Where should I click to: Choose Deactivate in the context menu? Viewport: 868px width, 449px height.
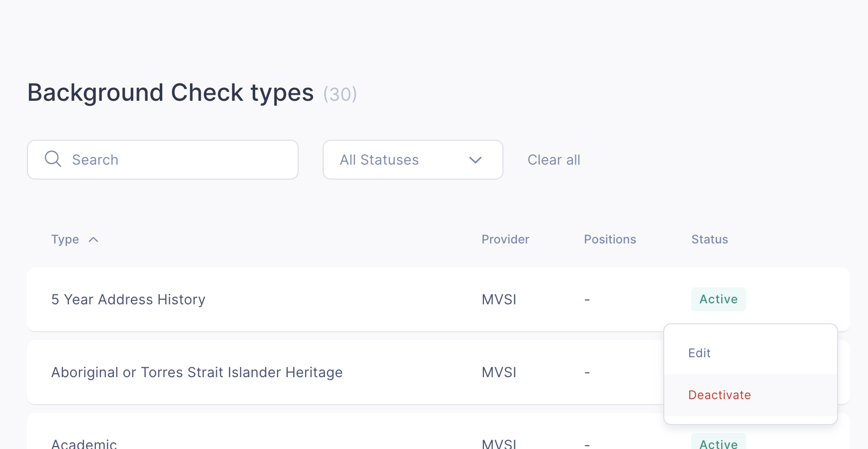click(751, 395)
